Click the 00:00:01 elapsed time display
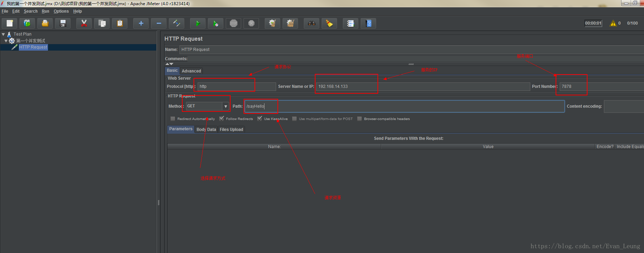Image resolution: width=644 pixels, height=253 pixels. click(x=593, y=23)
